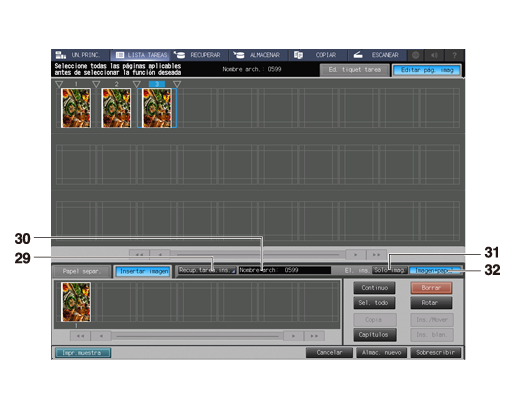Click insertion triangle after page 3

(x=177, y=84)
